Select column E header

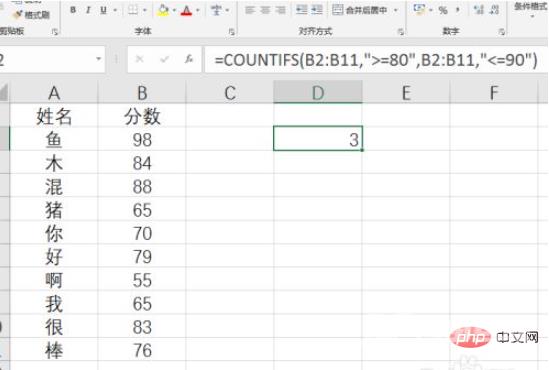406,93
